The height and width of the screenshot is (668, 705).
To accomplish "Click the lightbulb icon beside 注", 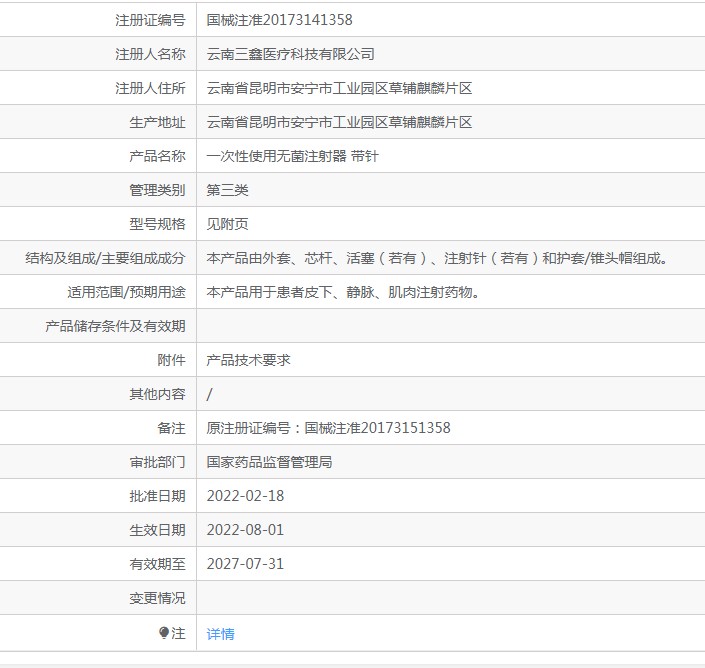I will (x=164, y=633).
